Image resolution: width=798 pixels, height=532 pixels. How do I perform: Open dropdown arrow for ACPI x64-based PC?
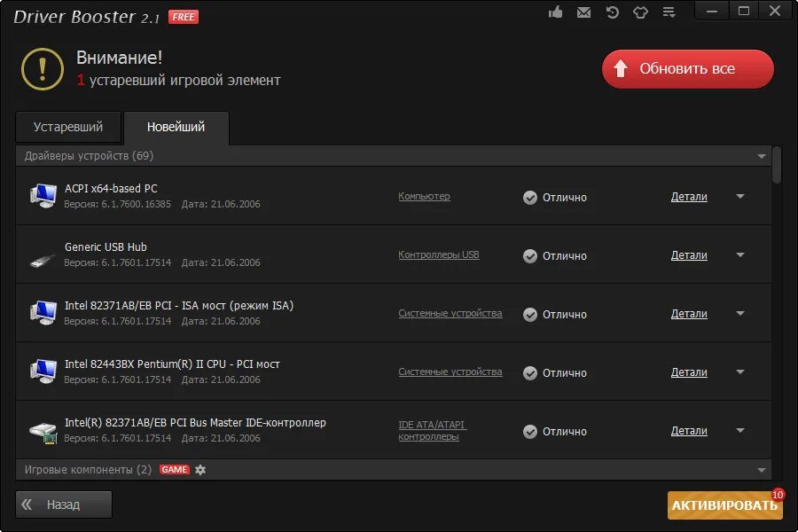pyautogui.click(x=740, y=196)
